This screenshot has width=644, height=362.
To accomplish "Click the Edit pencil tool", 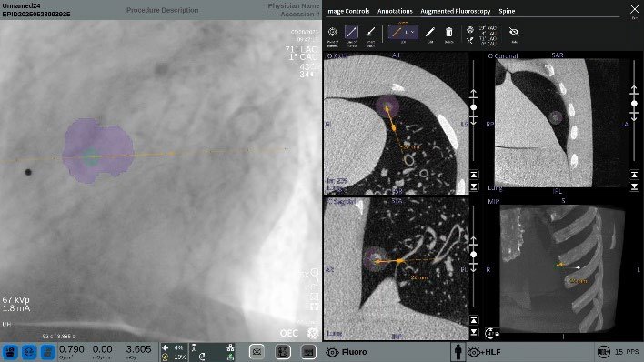I will 430,32.
